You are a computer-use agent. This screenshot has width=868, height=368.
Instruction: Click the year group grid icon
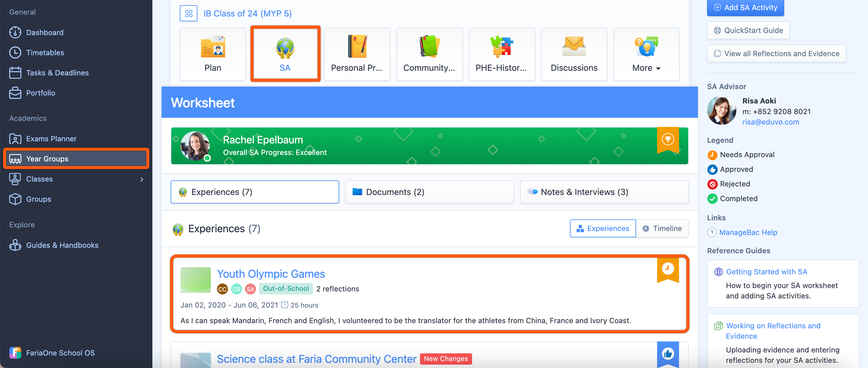pyautogui.click(x=188, y=13)
